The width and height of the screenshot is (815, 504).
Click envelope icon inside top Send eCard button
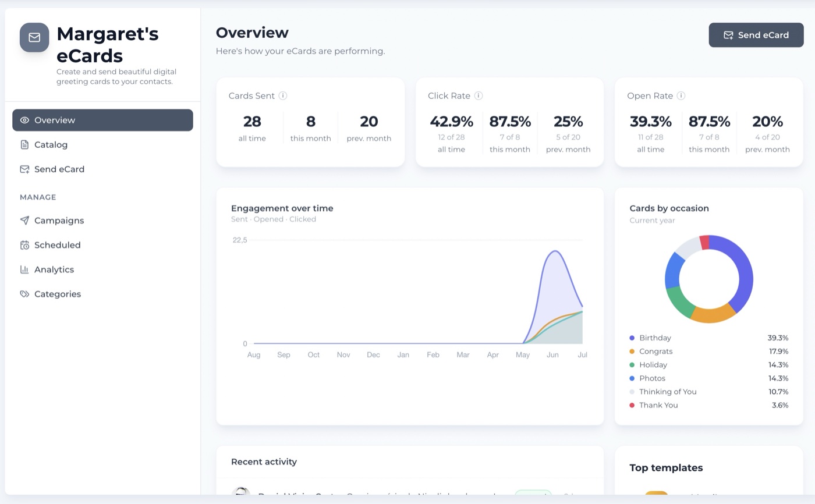click(x=728, y=35)
